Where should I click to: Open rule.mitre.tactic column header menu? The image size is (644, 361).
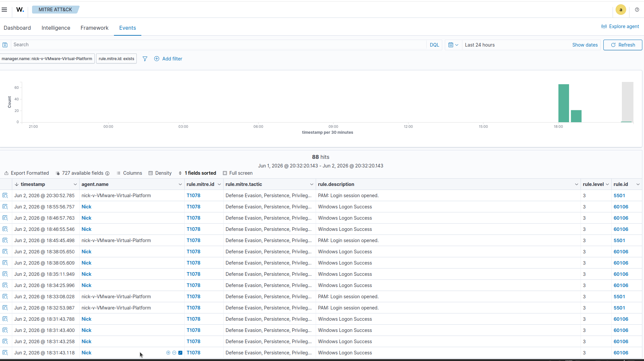(311, 184)
